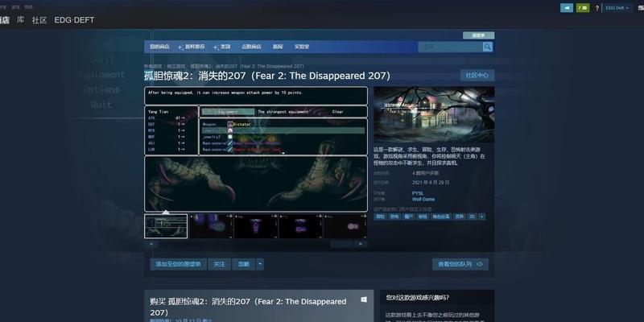Screen dimensions: 644x322
Task: Click the 愿望单 wishlist button
Action: [x=478, y=35]
